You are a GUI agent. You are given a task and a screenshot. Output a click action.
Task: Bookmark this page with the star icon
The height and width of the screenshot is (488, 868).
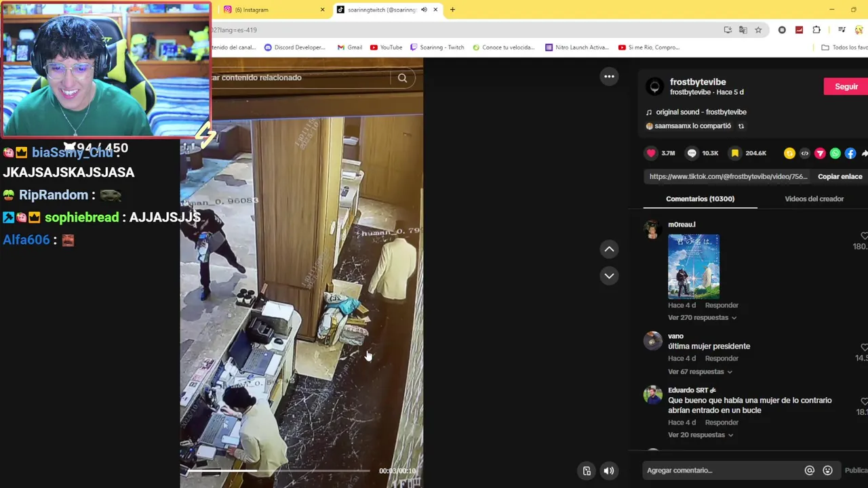point(758,30)
